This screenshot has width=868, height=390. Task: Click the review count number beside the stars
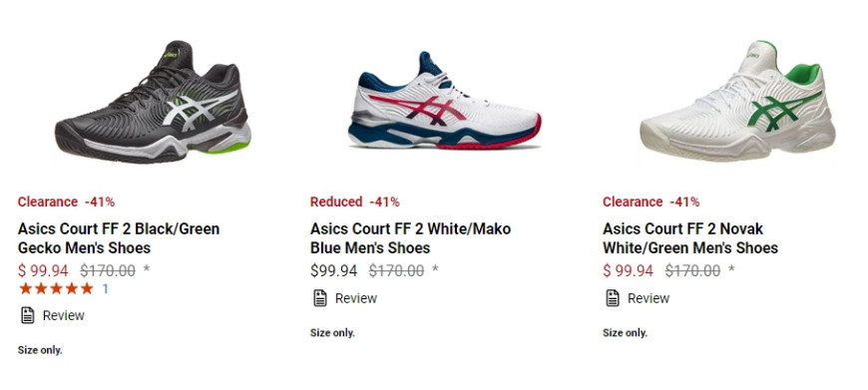coord(105,288)
